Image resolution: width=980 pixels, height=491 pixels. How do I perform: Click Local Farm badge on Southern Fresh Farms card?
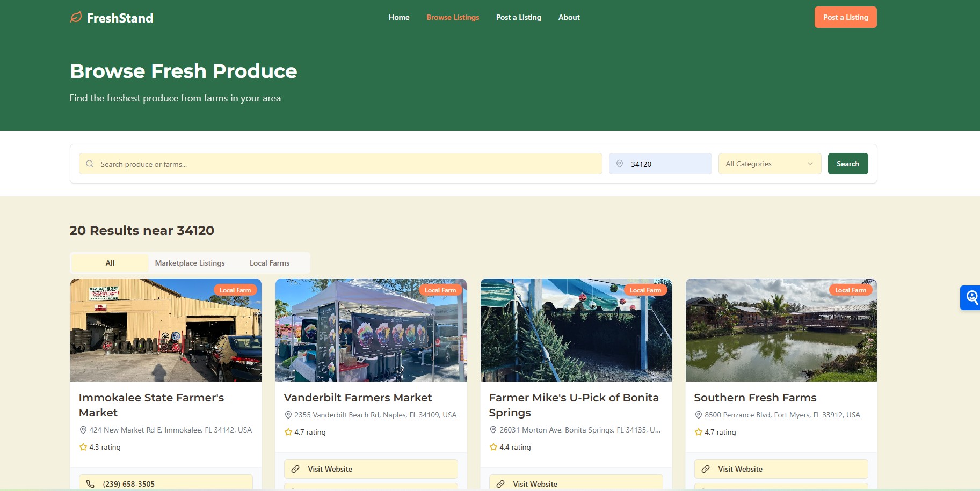[851, 290]
